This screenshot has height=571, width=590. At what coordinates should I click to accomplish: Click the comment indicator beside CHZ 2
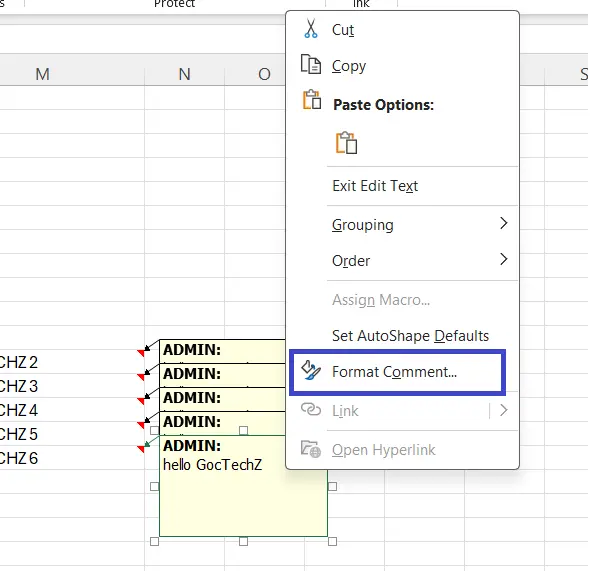[141, 353]
